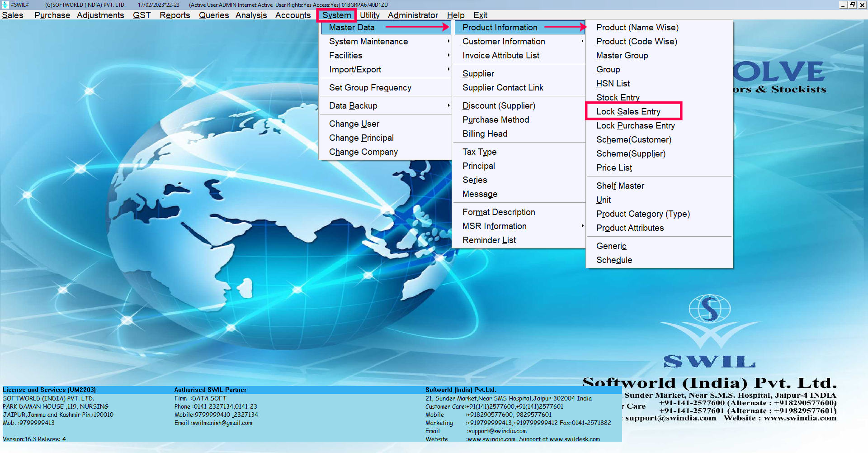The width and height of the screenshot is (868, 453).
Task: Open the Queries menu
Action: tap(214, 15)
